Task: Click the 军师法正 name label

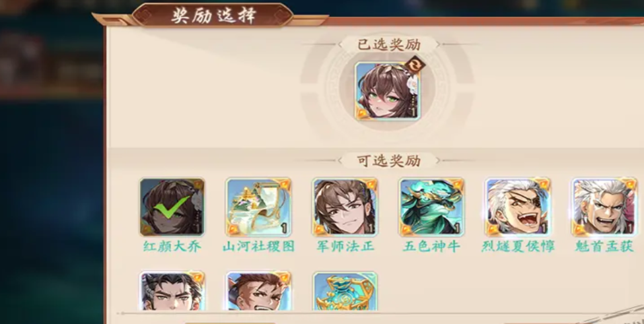Action: point(345,247)
